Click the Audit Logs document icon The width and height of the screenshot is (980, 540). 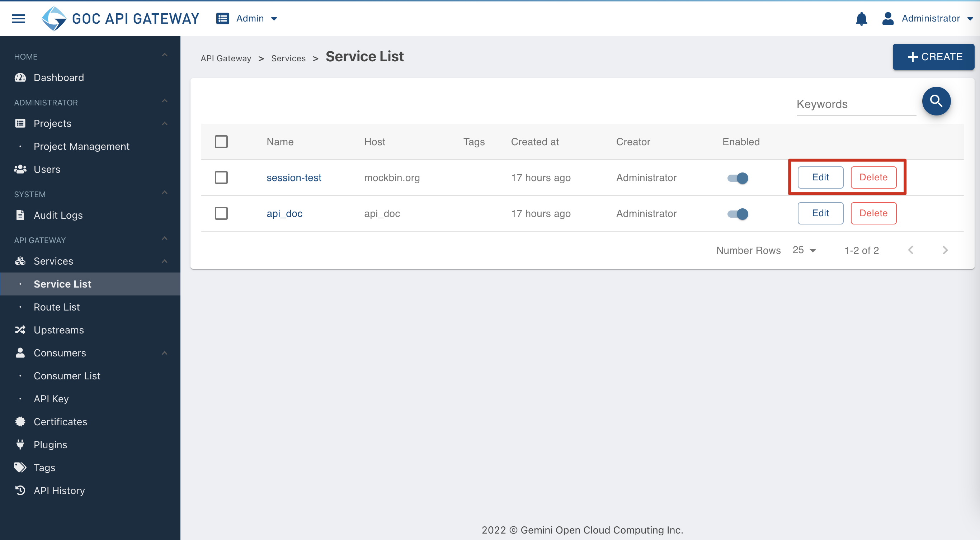pyautogui.click(x=20, y=215)
